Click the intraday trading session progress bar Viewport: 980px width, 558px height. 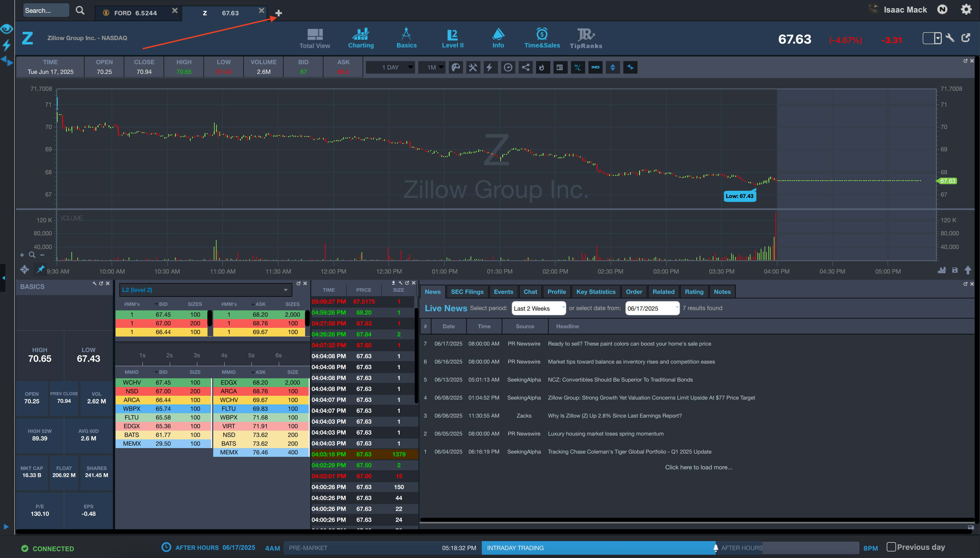click(598, 548)
